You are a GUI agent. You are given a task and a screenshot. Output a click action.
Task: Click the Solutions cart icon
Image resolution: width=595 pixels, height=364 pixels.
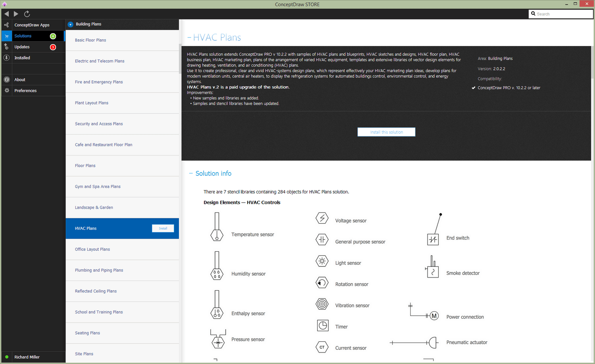point(7,36)
